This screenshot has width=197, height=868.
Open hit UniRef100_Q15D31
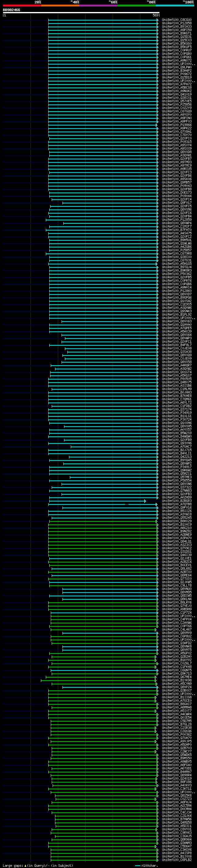(x=176, y=37)
